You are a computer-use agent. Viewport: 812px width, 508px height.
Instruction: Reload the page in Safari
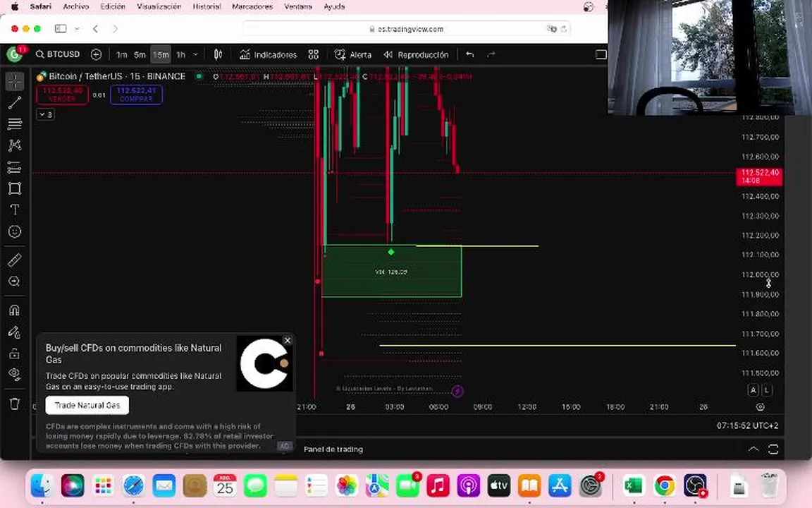tap(564, 29)
